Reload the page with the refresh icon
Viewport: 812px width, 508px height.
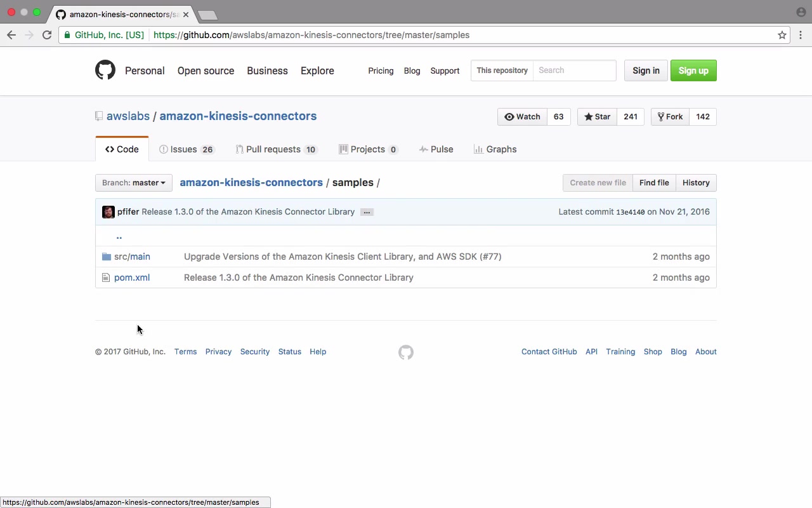coord(47,35)
